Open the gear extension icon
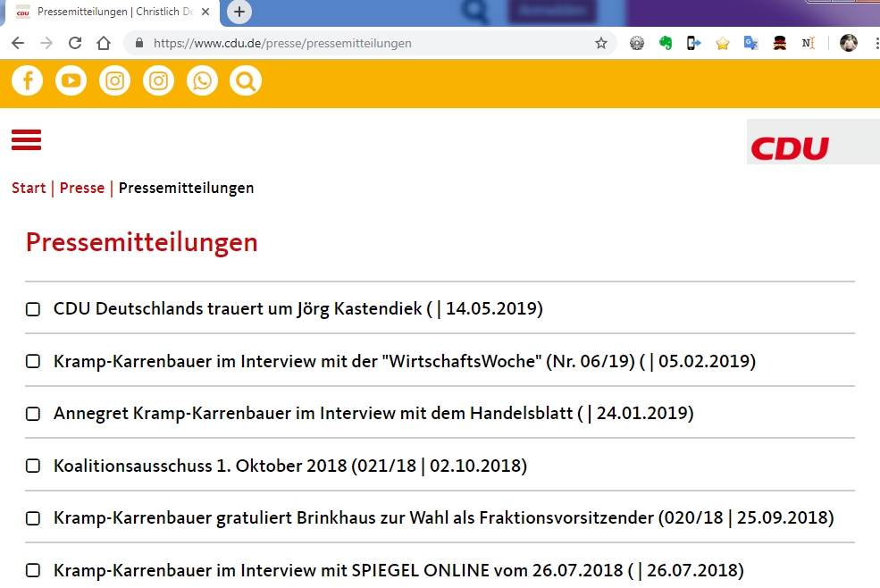Image resolution: width=880 pixels, height=588 pixels. (x=637, y=43)
